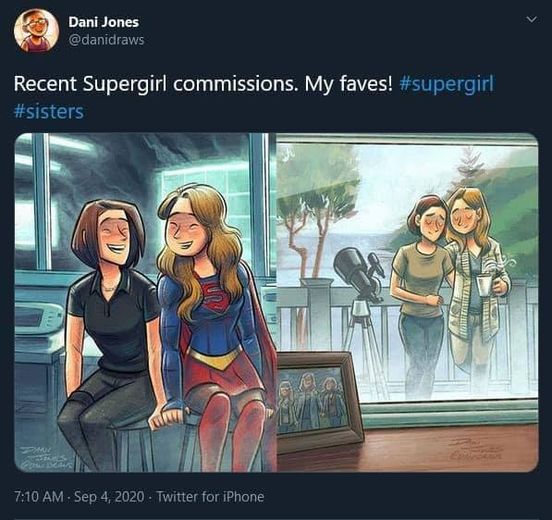Click the artist signature in left artwork
Viewport: 552px width, 520px height.
pyautogui.click(x=46, y=458)
